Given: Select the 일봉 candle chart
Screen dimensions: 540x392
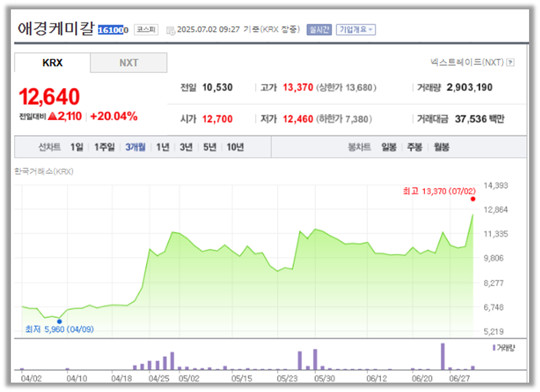Looking at the screenshot, I should pos(389,147).
